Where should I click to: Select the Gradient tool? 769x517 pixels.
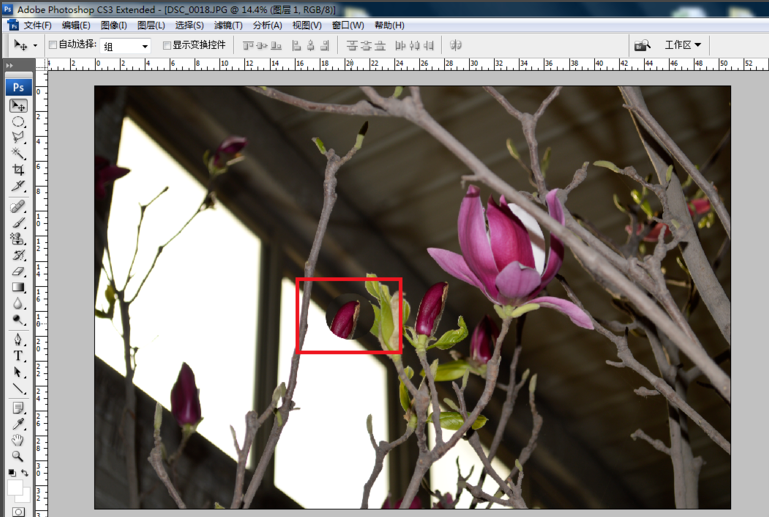[x=18, y=287]
